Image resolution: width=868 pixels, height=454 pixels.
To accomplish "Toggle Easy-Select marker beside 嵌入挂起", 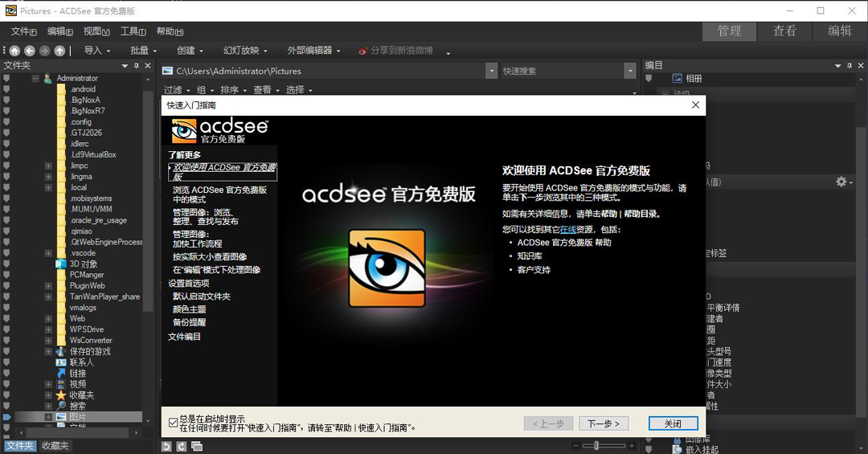I will (x=649, y=449).
